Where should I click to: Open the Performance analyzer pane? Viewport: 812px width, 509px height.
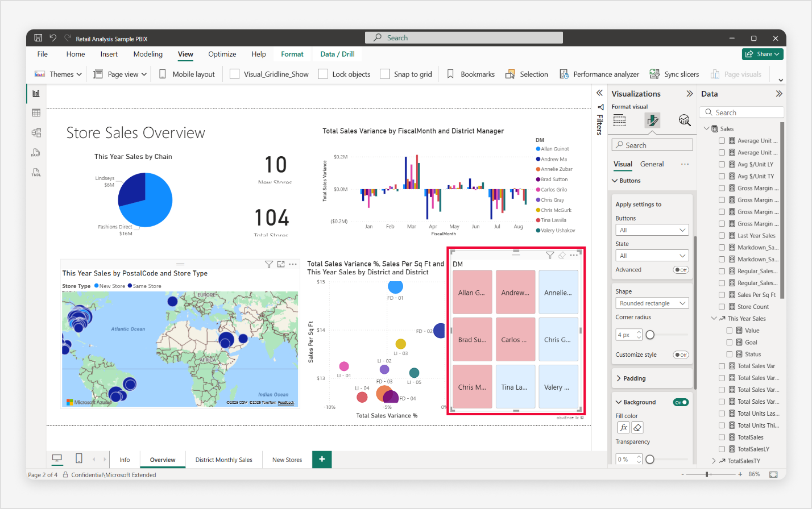tap(599, 74)
